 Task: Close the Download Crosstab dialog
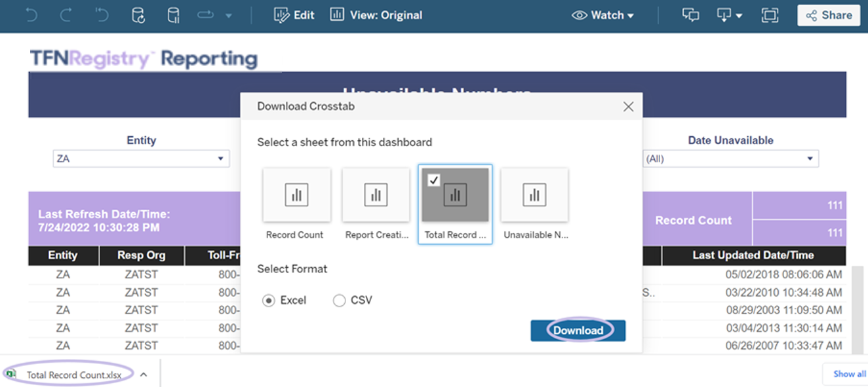(x=628, y=106)
